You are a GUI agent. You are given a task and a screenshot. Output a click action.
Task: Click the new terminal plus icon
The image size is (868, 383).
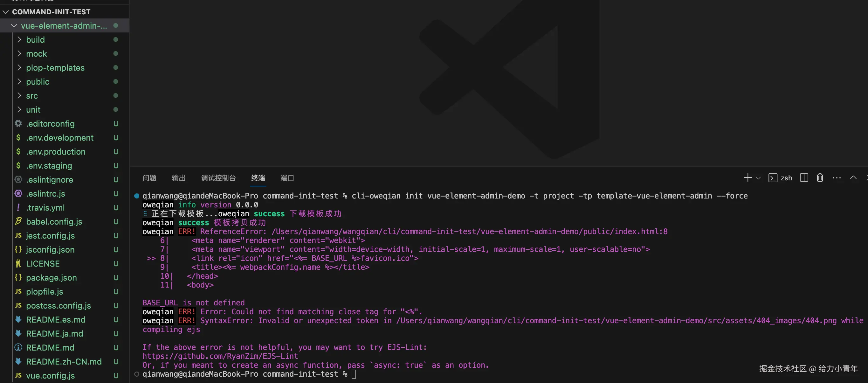click(x=747, y=178)
